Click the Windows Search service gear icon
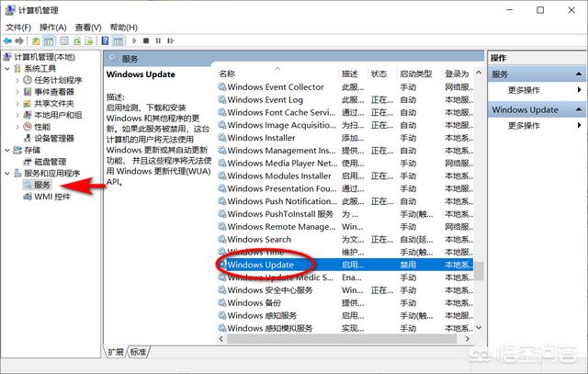 (x=222, y=239)
